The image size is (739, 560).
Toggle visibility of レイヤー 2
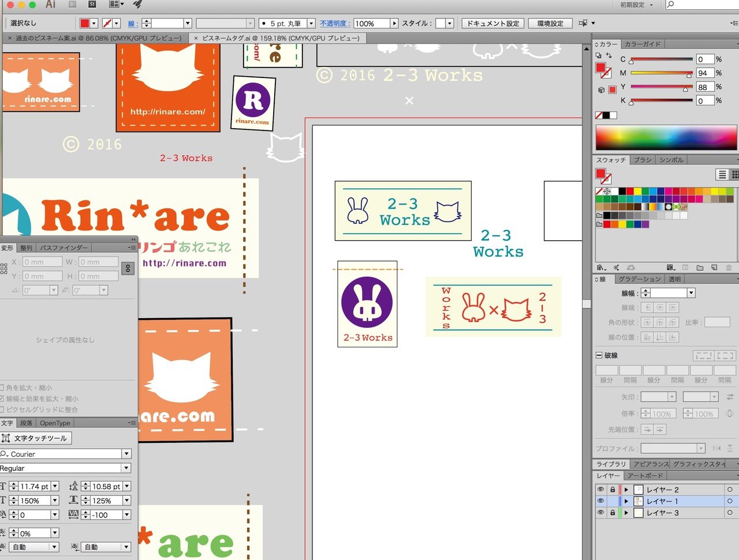pos(600,489)
